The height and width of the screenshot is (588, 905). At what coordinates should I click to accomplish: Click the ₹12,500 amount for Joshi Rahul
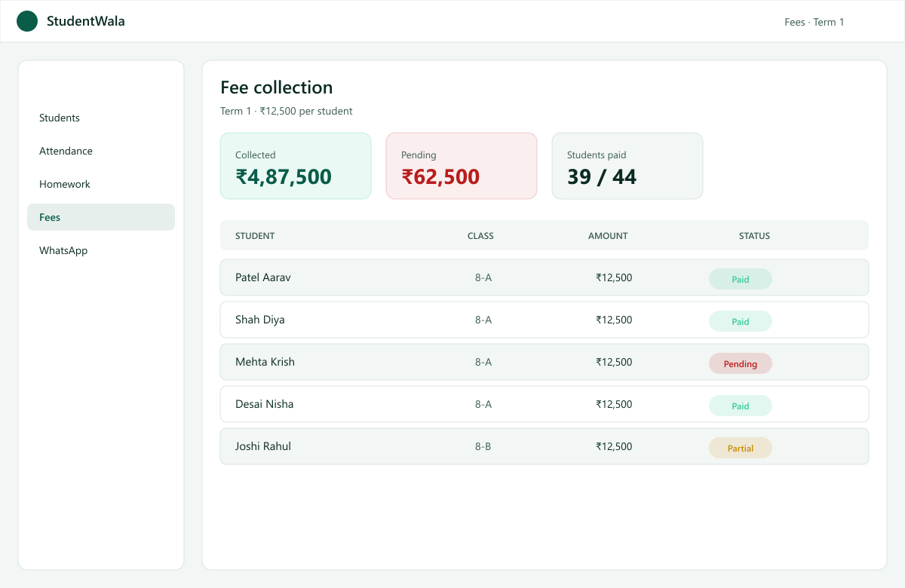pos(614,446)
